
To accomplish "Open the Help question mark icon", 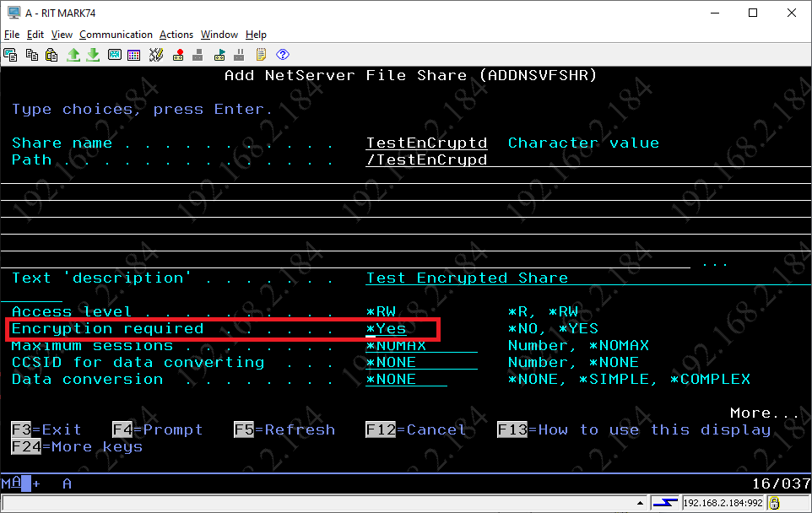I will 283,55.
